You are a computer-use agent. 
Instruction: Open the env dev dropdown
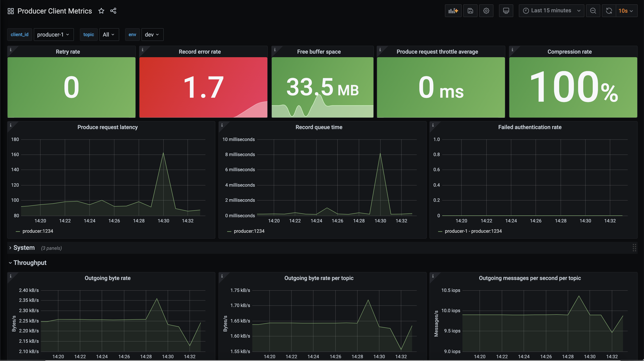152,35
